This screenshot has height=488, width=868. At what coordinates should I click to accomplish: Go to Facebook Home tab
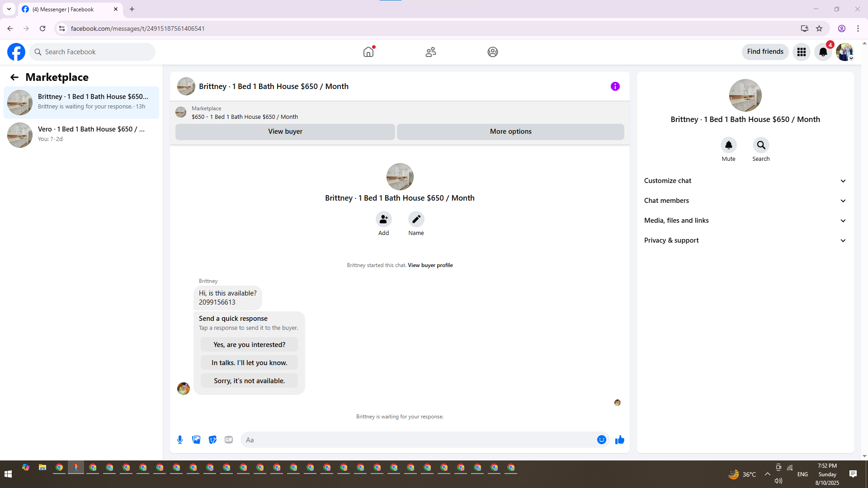click(368, 52)
